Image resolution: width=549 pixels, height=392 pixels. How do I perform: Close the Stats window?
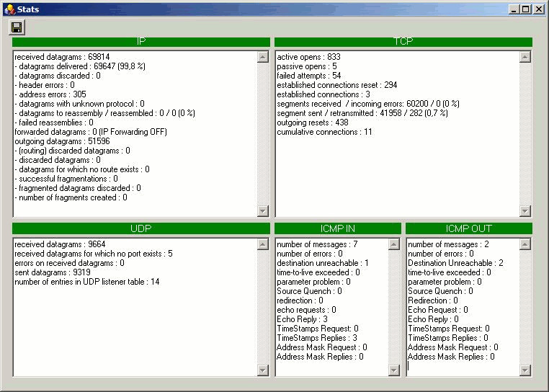point(538,9)
